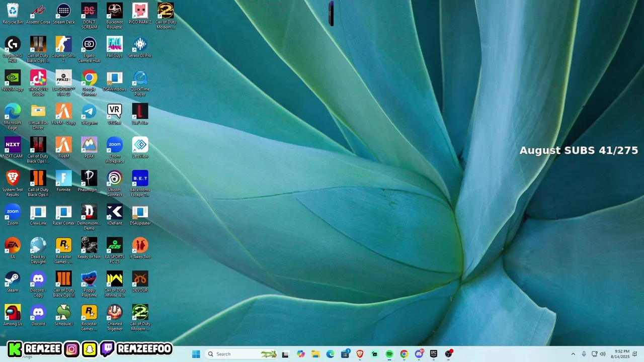Launch Assetto Corsa from the desktop
The width and height of the screenshot is (644, 362).
[x=38, y=14]
